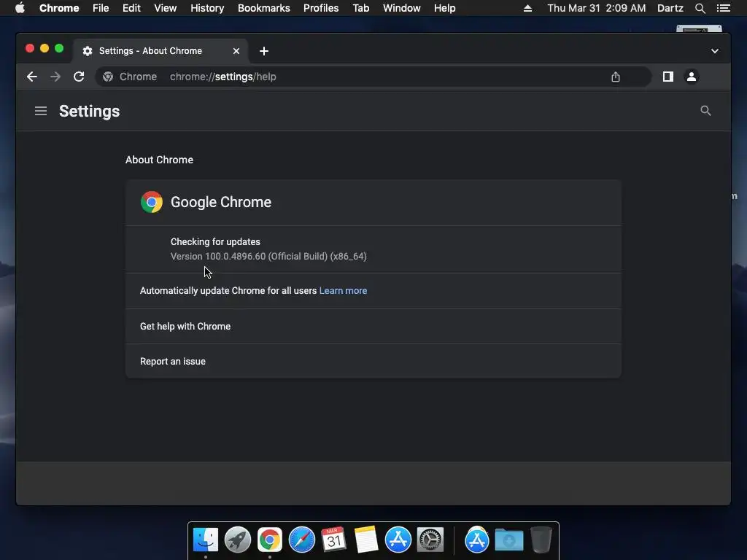Click the About Chrome heading
This screenshot has width=747, height=560.
tap(159, 160)
